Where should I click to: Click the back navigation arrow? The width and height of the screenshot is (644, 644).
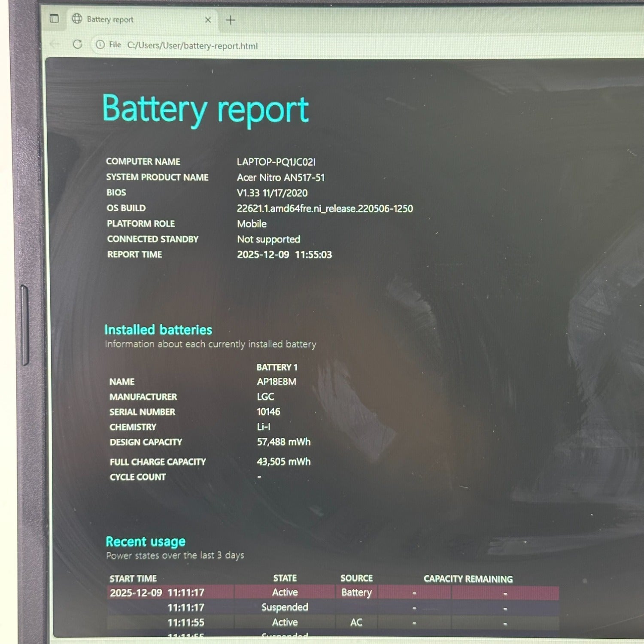[55, 44]
